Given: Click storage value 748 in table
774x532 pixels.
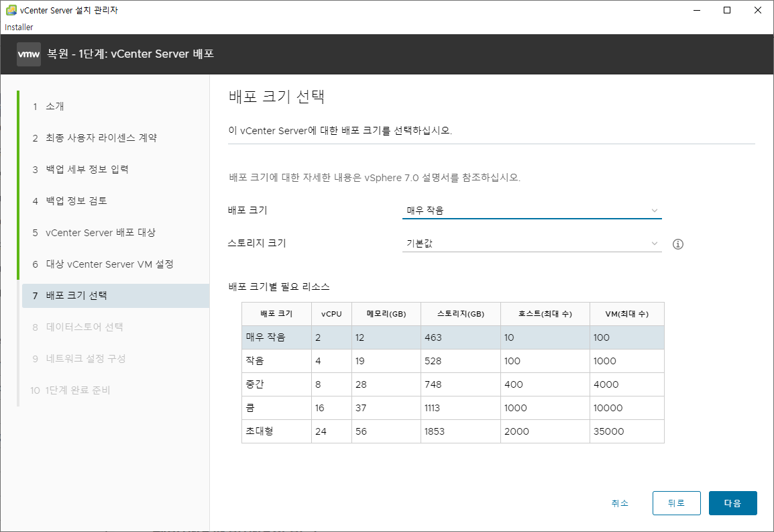Looking at the screenshot, I should [x=433, y=385].
